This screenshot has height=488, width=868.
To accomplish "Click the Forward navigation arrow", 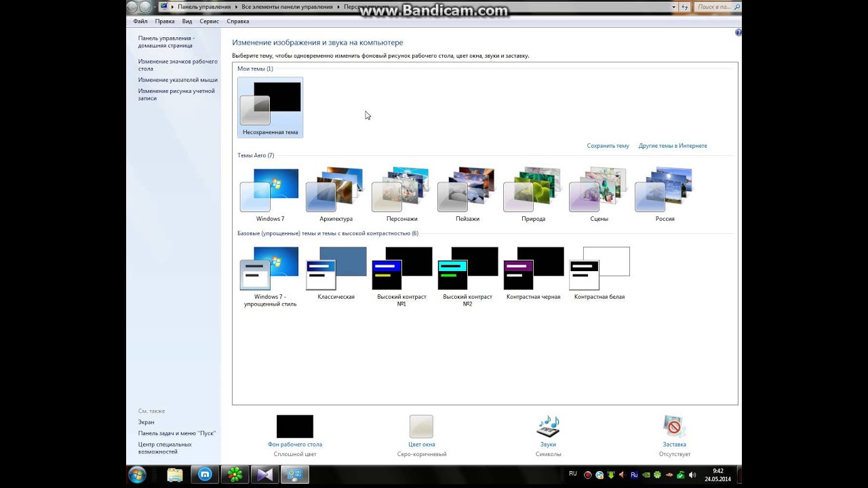I will 145,7.
